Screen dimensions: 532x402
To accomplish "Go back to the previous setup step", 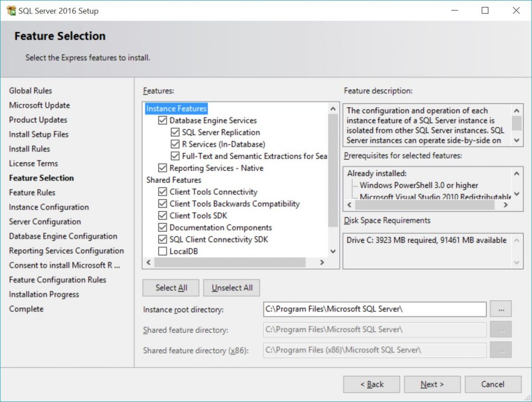I will (371, 384).
